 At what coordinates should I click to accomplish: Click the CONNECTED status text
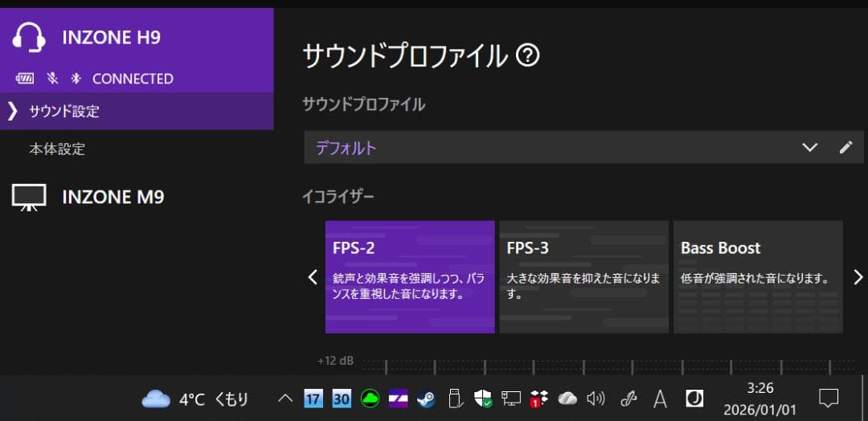pyautogui.click(x=133, y=79)
